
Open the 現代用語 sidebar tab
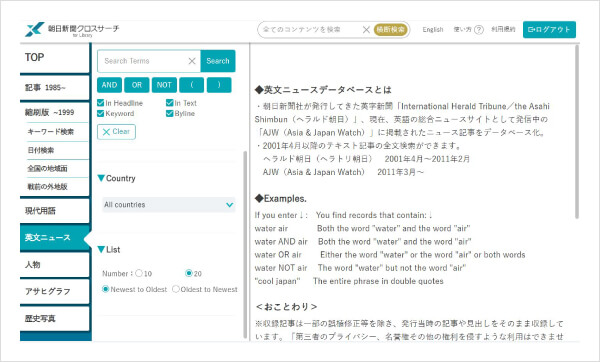tap(55, 211)
